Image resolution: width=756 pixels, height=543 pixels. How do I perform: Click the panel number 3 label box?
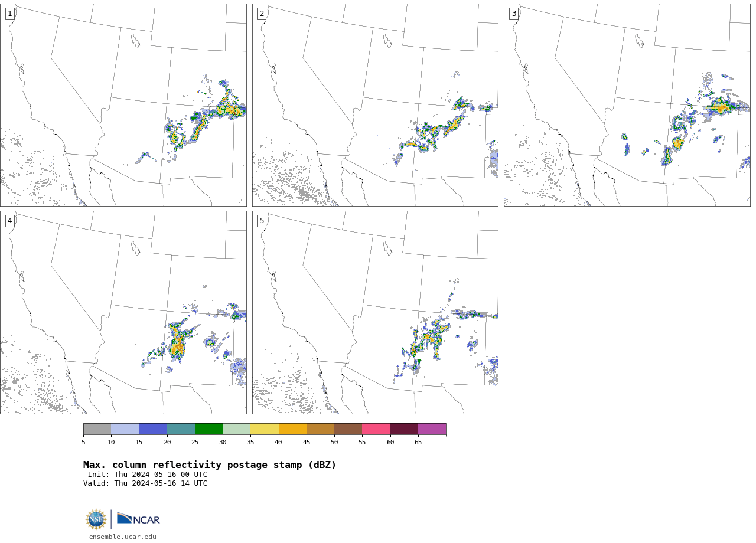514,14
